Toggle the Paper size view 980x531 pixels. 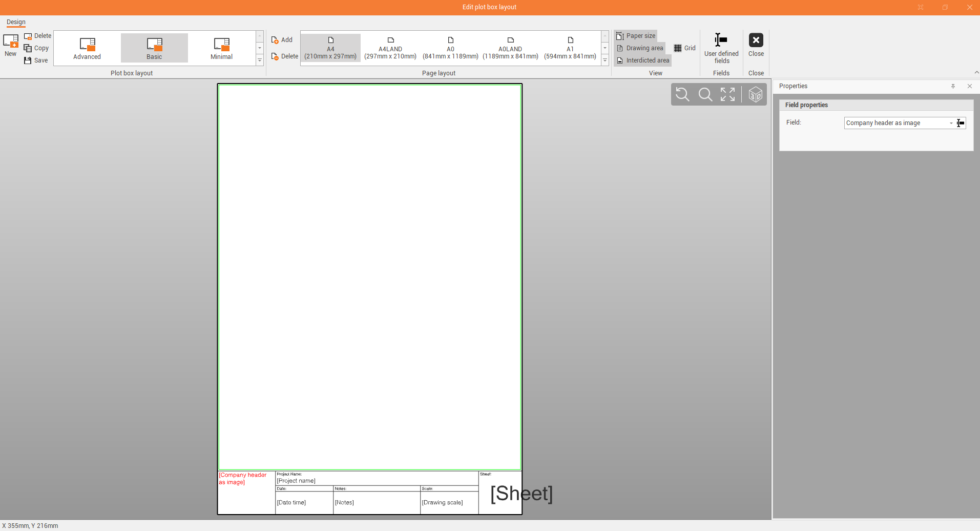pos(636,36)
